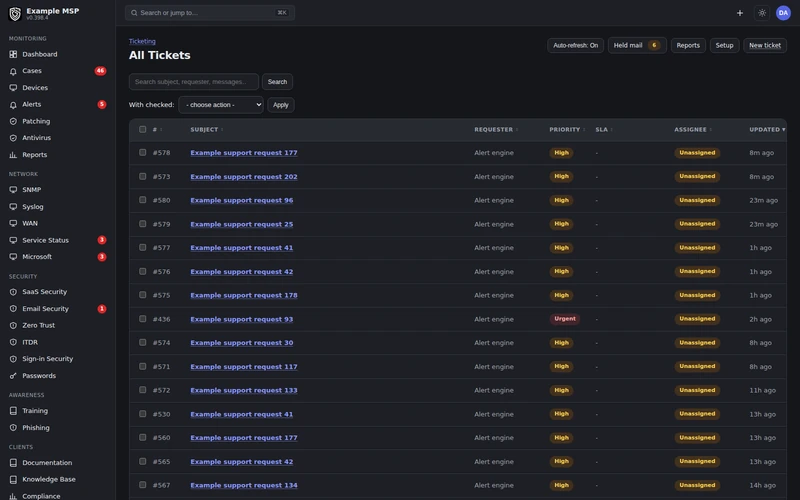The width and height of the screenshot is (800, 500).
Task: Check the box for ticket #573
Action: click(x=142, y=177)
